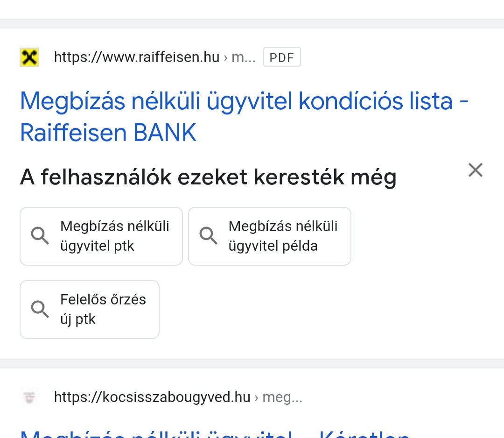
Task: Click magnifier icon in példa suggestion chip
Action: click(x=208, y=236)
